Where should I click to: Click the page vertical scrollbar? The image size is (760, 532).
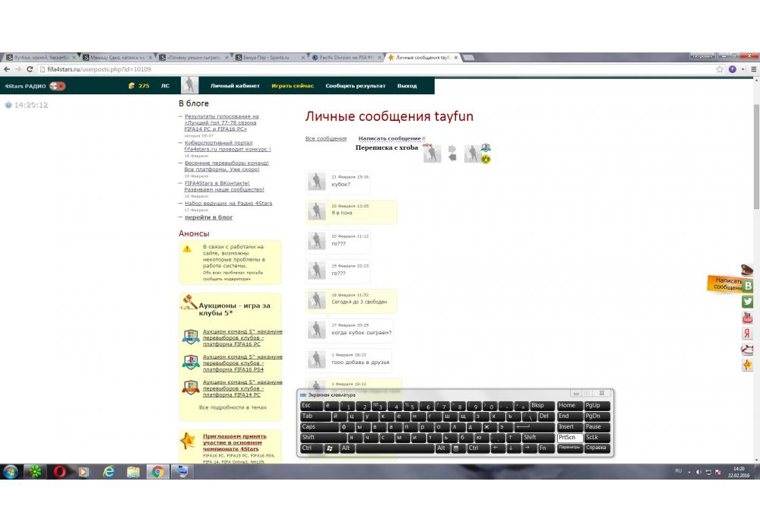coord(755,152)
